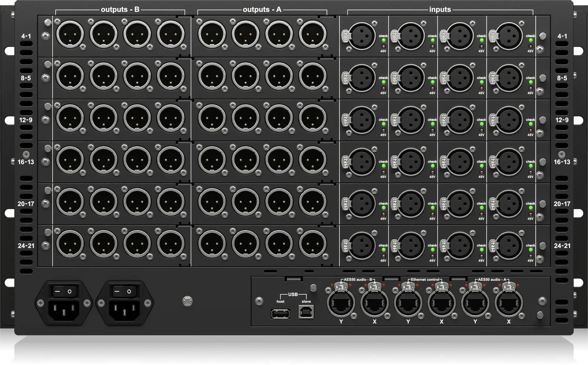This screenshot has width=588, height=365.
Task: Toggle the right power rocker switch
Action: pos(123,292)
